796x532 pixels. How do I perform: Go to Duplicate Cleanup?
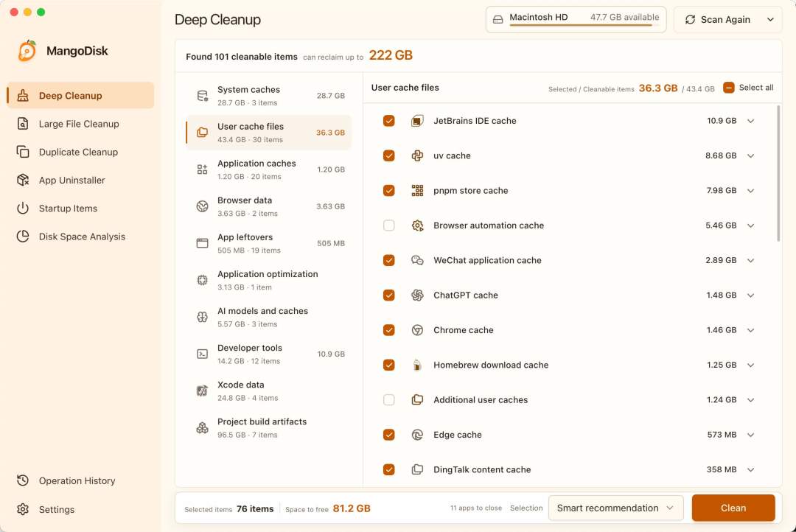[x=81, y=152]
